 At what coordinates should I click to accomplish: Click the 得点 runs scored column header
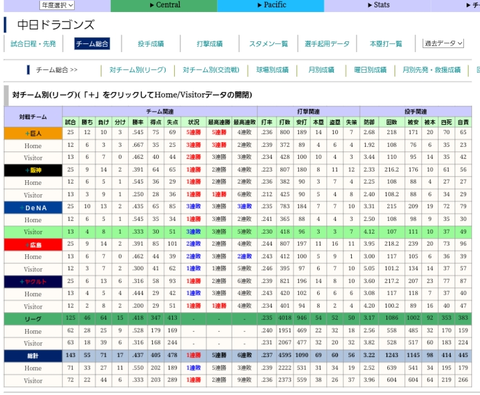pyautogui.click(x=156, y=122)
